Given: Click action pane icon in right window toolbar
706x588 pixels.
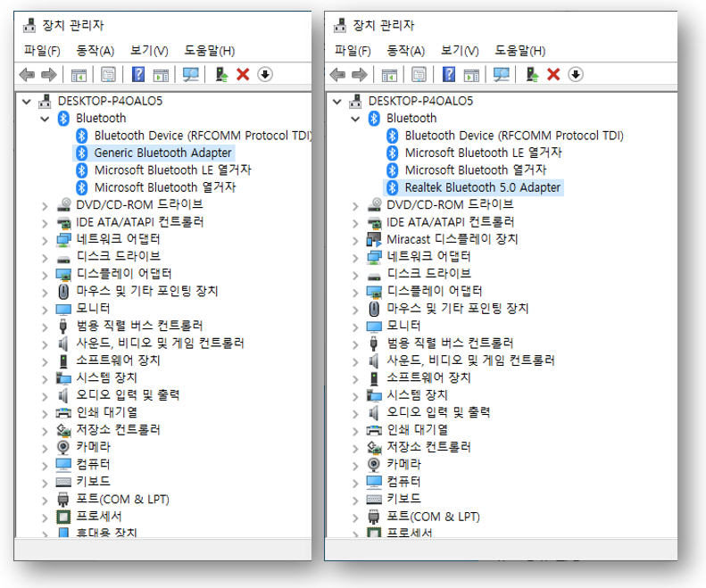Looking at the screenshot, I should tap(471, 75).
